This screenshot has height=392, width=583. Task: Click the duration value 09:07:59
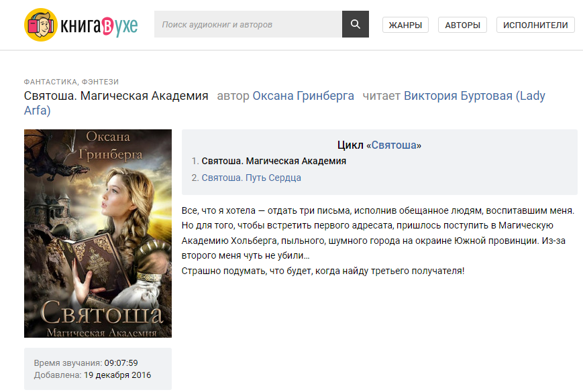click(x=121, y=363)
